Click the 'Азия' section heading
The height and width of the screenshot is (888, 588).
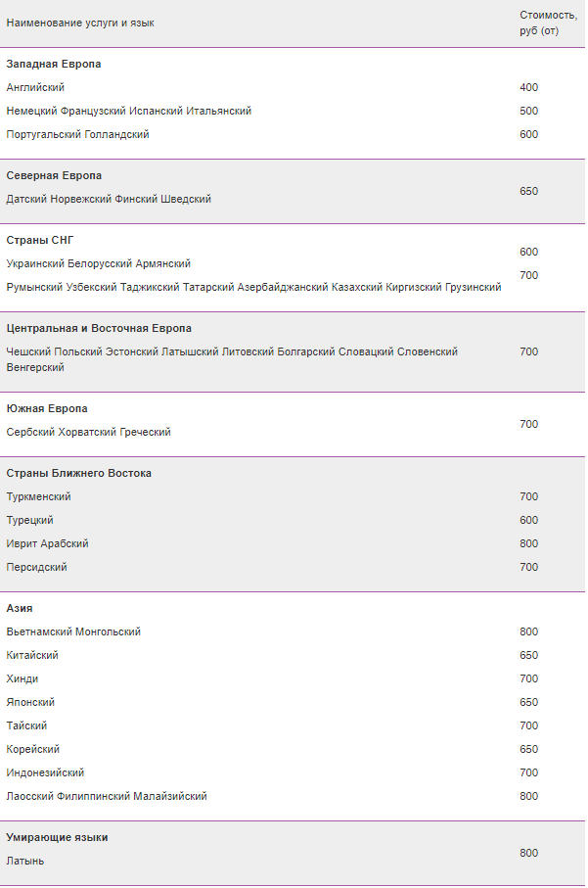coord(20,608)
